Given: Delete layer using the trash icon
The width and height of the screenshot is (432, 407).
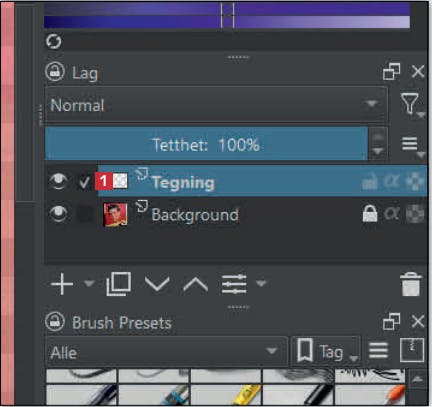Looking at the screenshot, I should 411,284.
